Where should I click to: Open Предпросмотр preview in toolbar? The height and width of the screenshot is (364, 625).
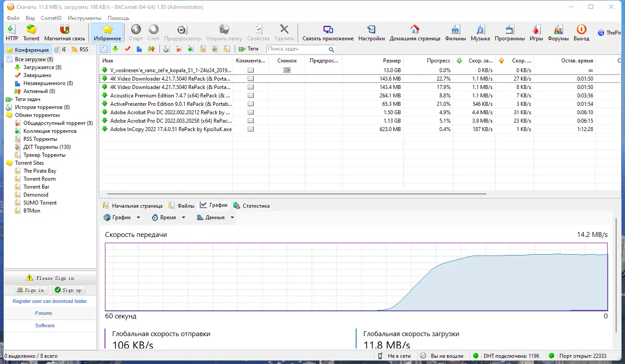tap(182, 33)
